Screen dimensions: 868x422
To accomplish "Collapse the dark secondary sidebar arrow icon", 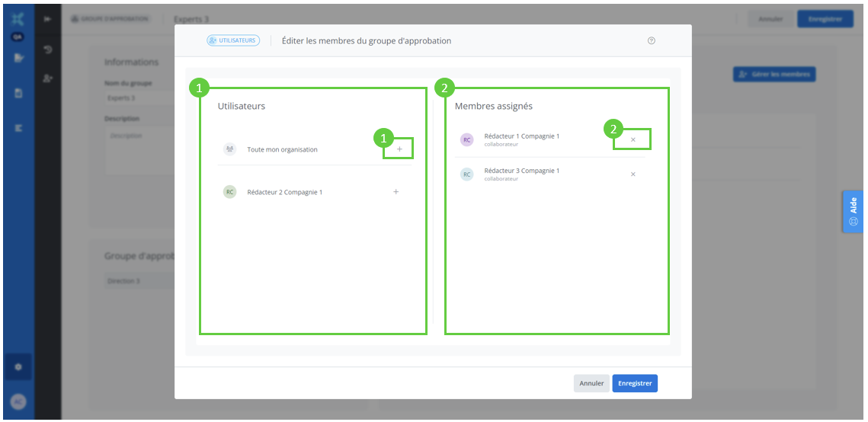I will point(48,19).
